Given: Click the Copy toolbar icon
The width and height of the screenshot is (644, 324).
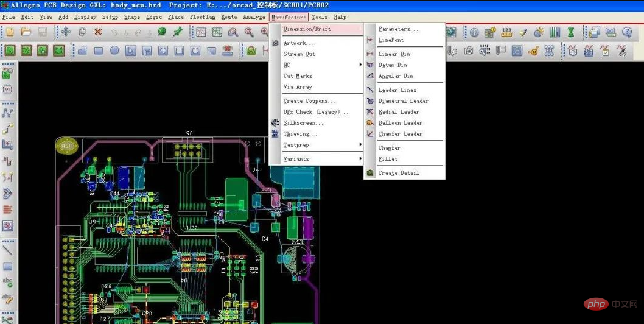Looking at the screenshot, I should (x=82, y=32).
